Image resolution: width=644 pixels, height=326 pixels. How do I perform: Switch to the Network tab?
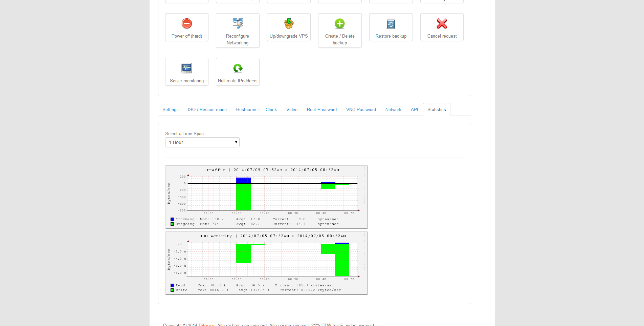393,110
